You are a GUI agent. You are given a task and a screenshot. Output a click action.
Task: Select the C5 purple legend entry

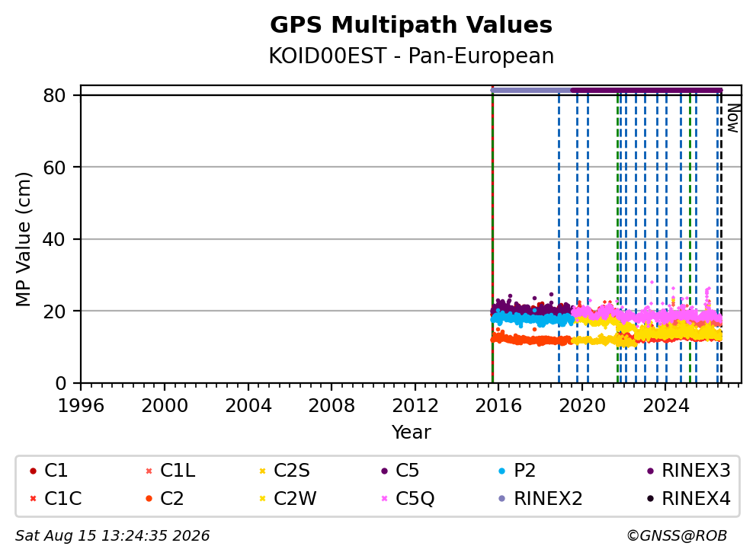tap(400, 471)
